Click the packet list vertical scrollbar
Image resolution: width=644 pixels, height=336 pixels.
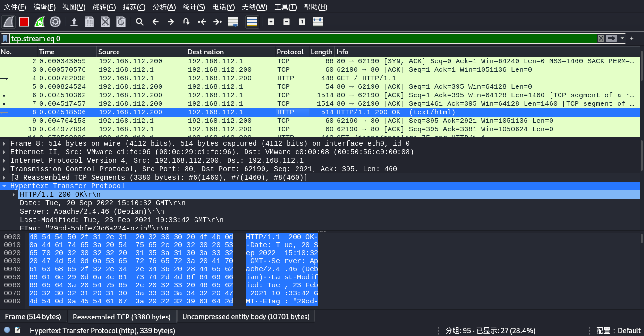pyautogui.click(x=641, y=95)
